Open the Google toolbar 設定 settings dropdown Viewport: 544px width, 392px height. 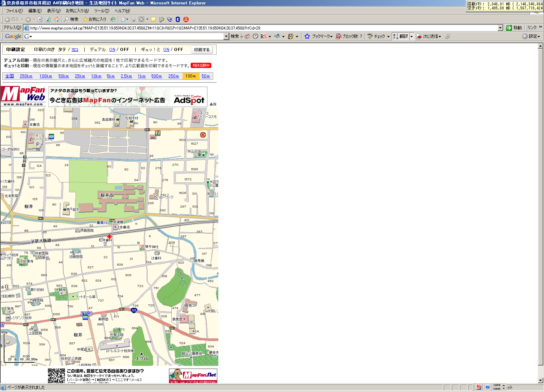(531, 36)
